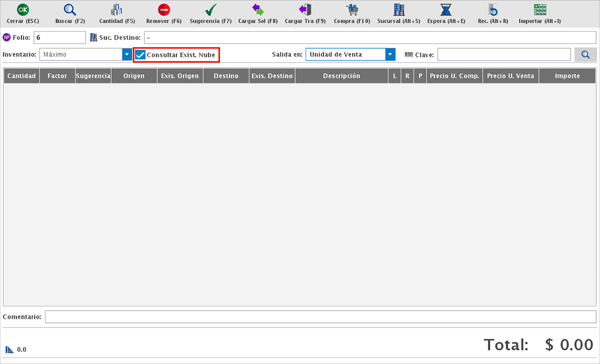Open Compra (F10) shopping cart
This screenshot has height=364, width=600.
pyautogui.click(x=352, y=10)
